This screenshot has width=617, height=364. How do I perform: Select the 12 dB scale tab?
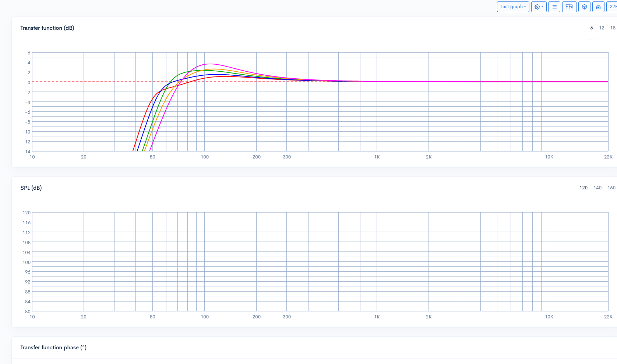tap(602, 28)
